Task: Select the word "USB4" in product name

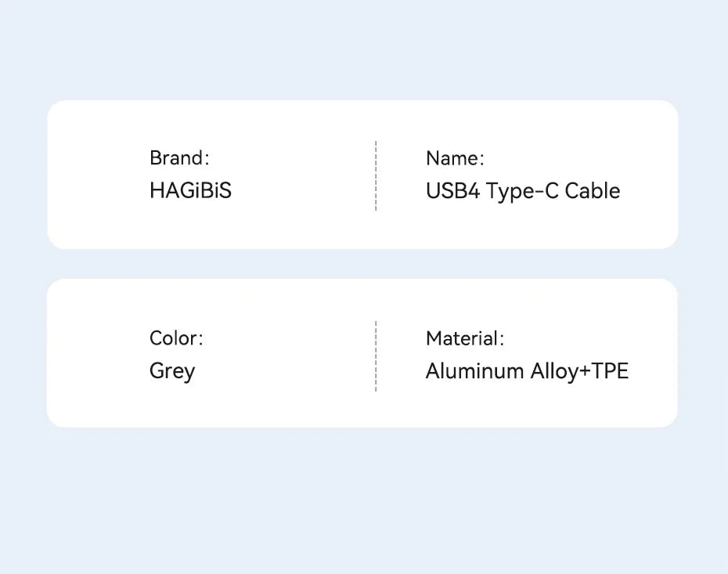Action: [x=452, y=191]
